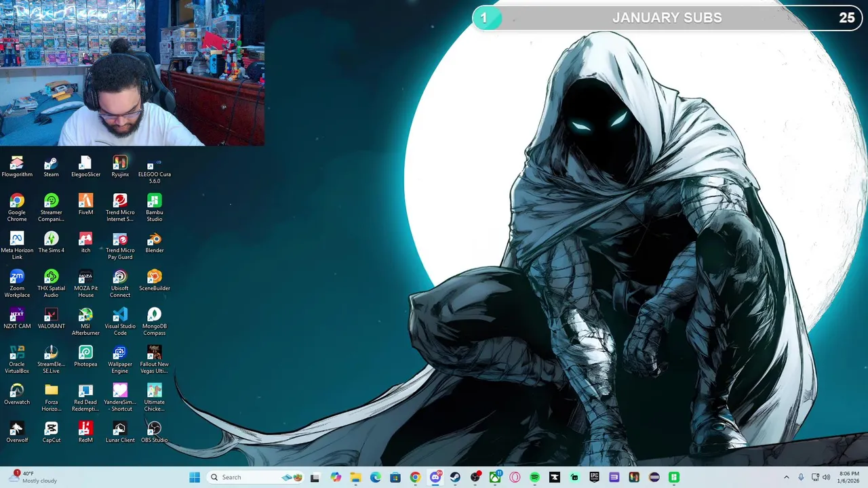Open the Steam desktop shortcut

coord(51,167)
